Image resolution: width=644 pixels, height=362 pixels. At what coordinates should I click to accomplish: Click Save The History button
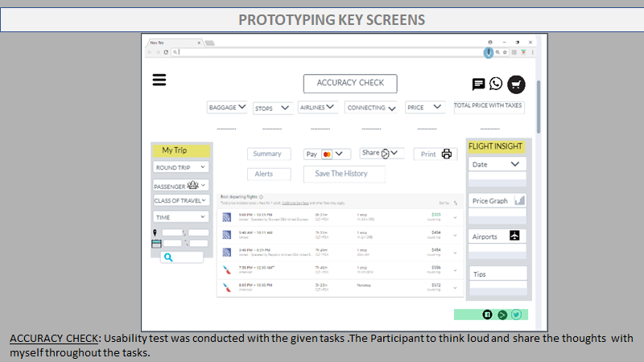pos(344,174)
